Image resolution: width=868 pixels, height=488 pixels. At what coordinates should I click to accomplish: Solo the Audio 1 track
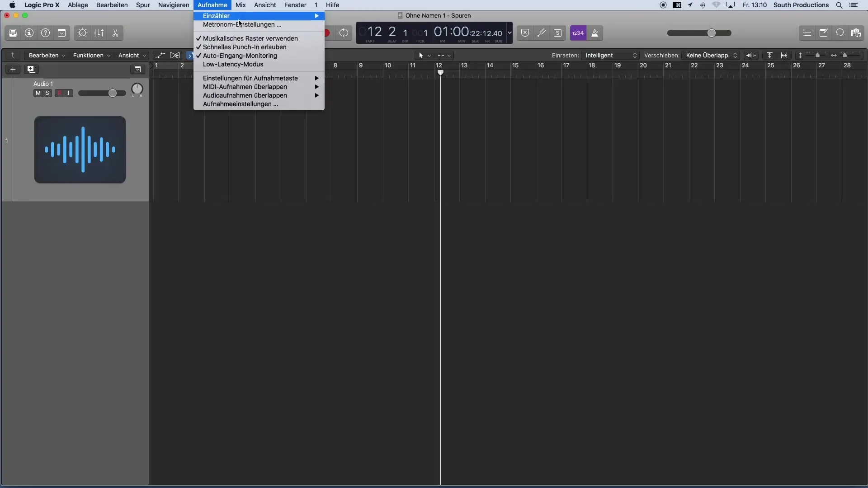tap(47, 93)
